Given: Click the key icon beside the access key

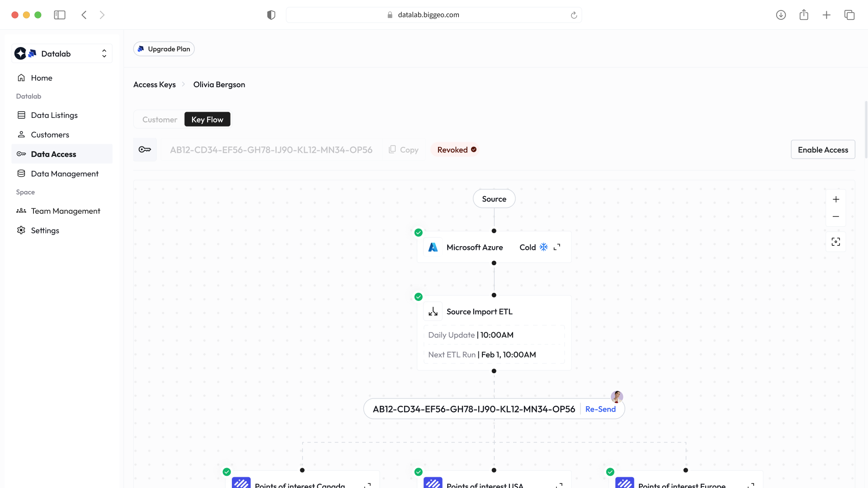Looking at the screenshot, I should point(145,150).
